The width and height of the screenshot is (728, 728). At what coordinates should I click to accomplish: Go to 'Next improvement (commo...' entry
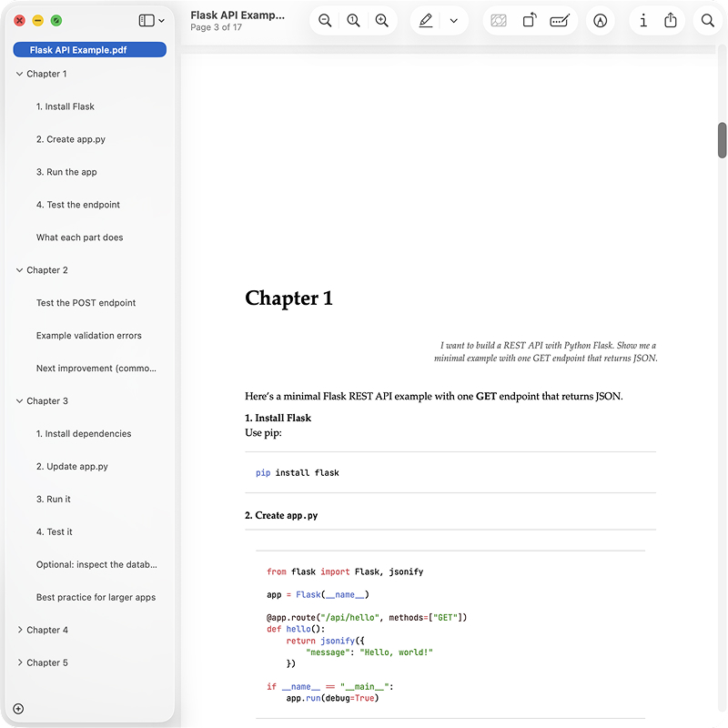click(96, 369)
